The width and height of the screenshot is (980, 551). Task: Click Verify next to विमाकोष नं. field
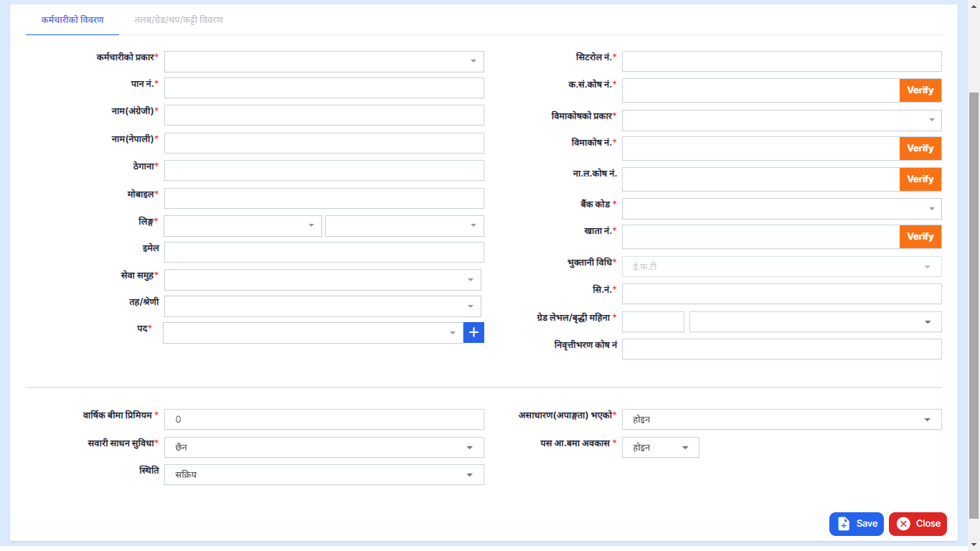[x=920, y=149]
